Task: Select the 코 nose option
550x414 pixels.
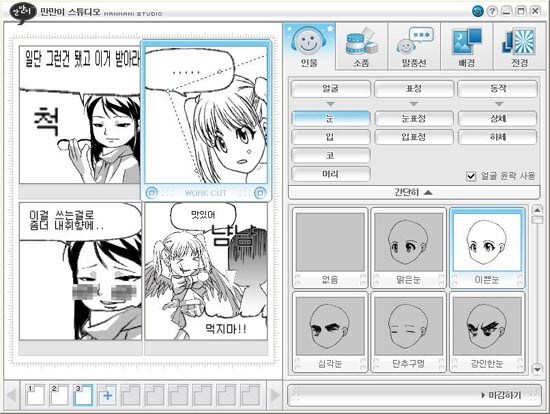Action: point(330,155)
